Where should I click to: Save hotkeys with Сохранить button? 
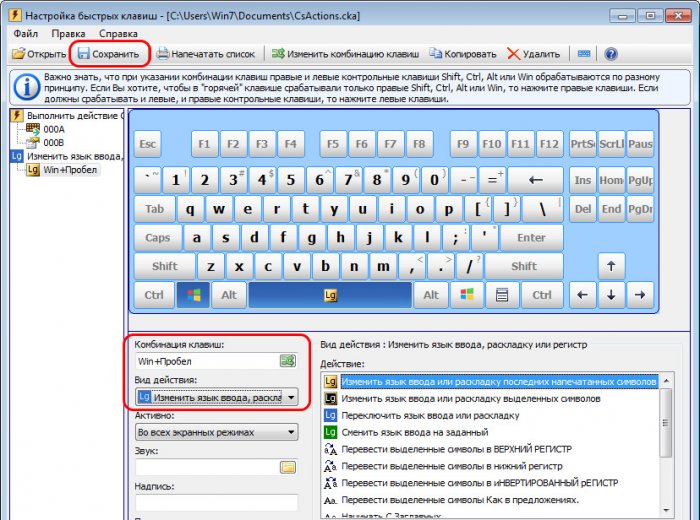tap(108, 54)
